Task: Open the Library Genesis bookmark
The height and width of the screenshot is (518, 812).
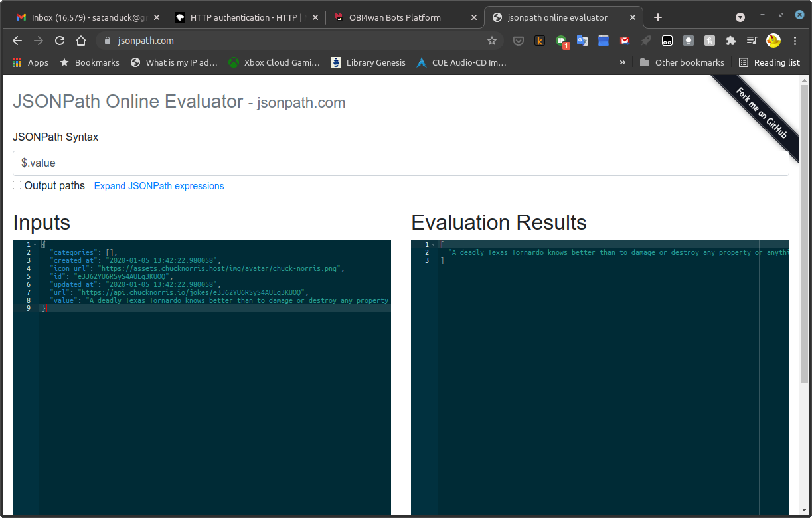Action: point(368,62)
